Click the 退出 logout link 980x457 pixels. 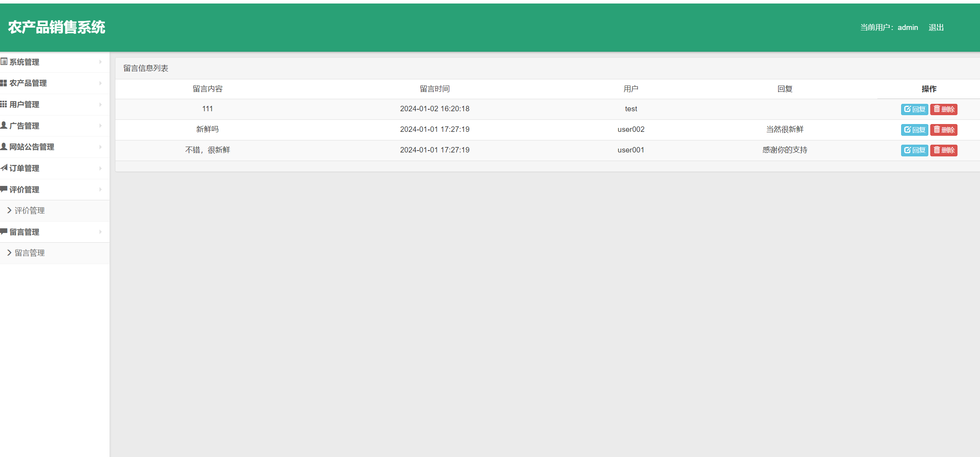point(936,27)
